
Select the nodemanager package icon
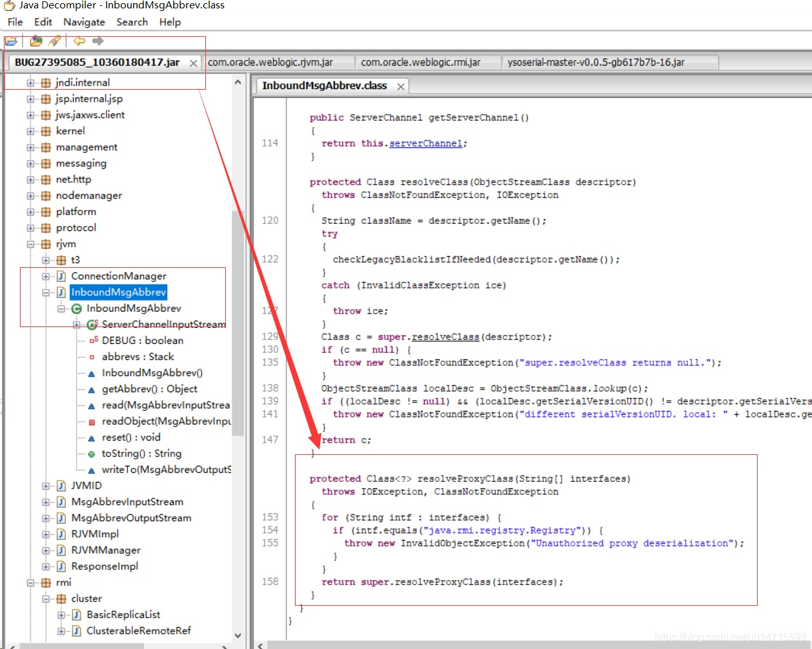click(46, 195)
